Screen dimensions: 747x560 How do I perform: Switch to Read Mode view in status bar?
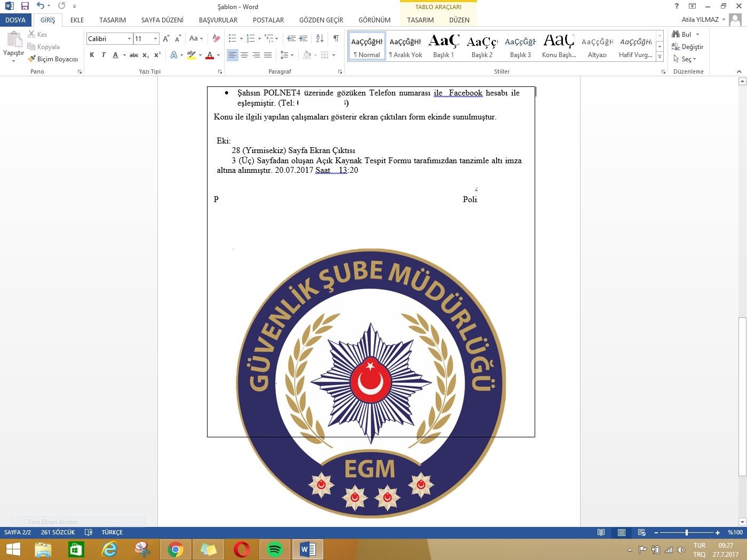[x=601, y=532]
